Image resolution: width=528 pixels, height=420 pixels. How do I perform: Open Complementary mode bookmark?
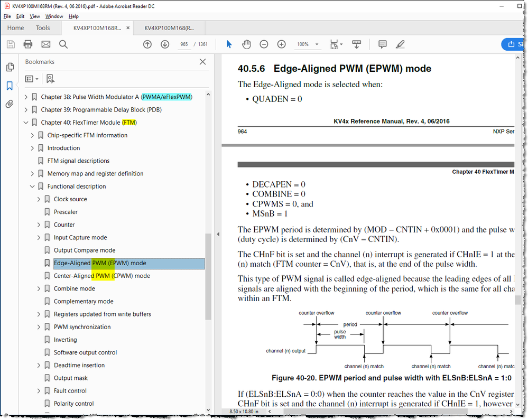click(x=84, y=302)
